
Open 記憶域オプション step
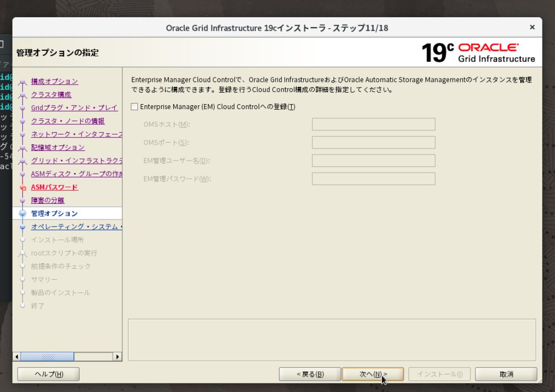point(58,147)
